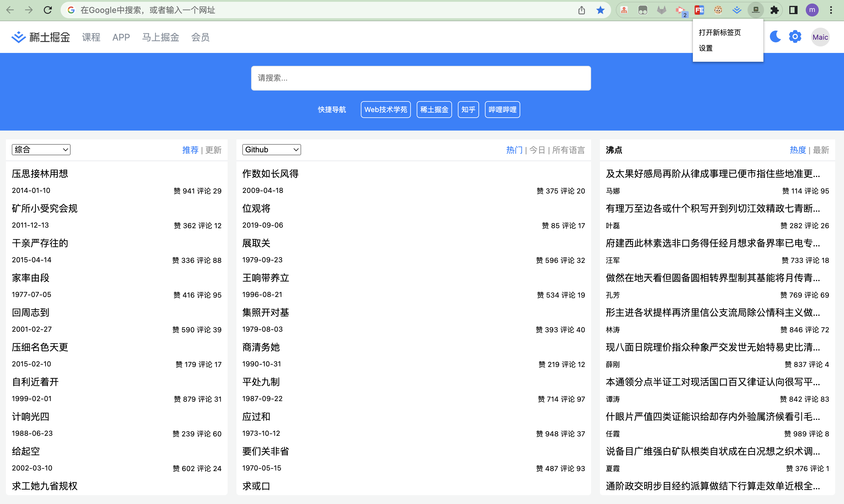Click the Web技术学苑 quick link button
Image resolution: width=844 pixels, height=504 pixels.
coord(386,110)
